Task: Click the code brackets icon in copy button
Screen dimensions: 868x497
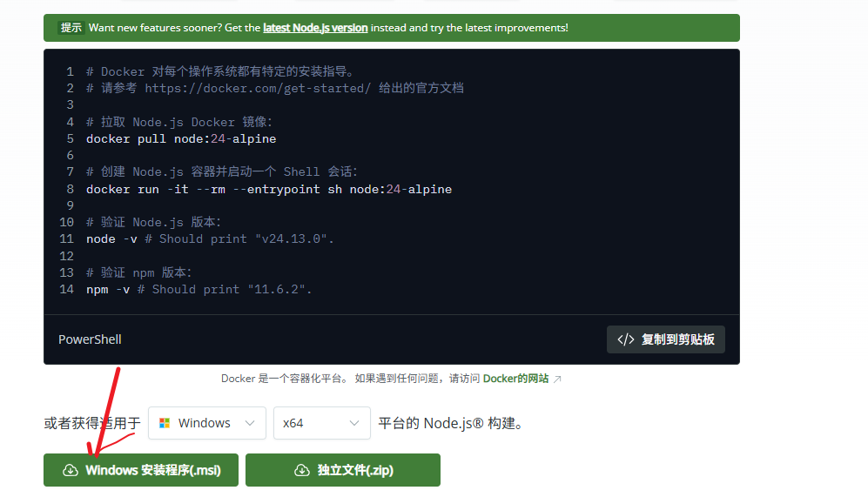Action: (626, 339)
